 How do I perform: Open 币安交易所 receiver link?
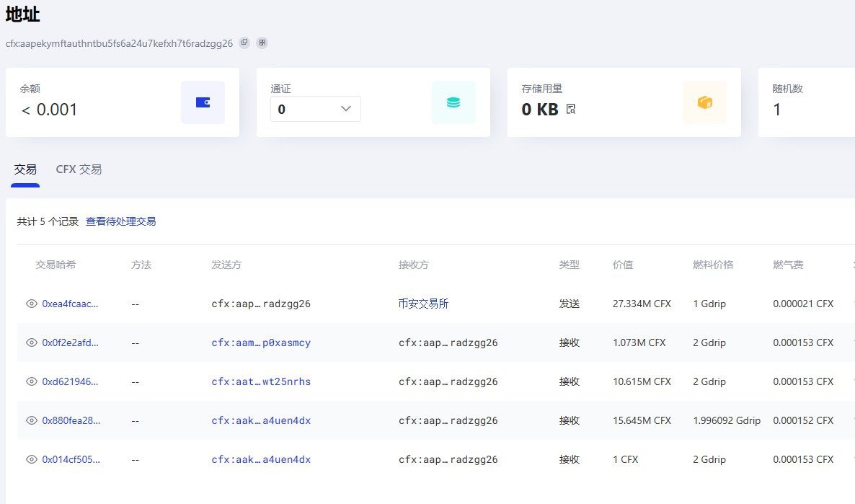coord(423,304)
